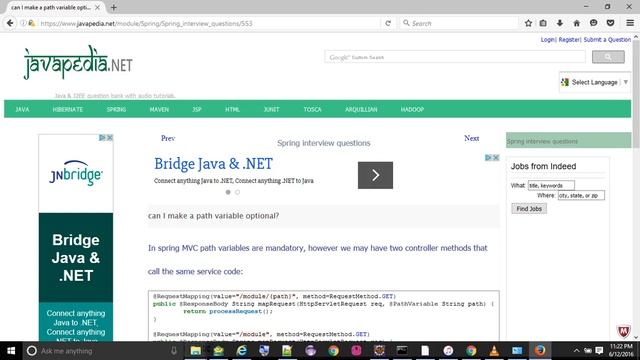Image resolution: width=640 pixels, height=360 pixels.
Task: Focus the What job keywords field
Action: coord(551,185)
